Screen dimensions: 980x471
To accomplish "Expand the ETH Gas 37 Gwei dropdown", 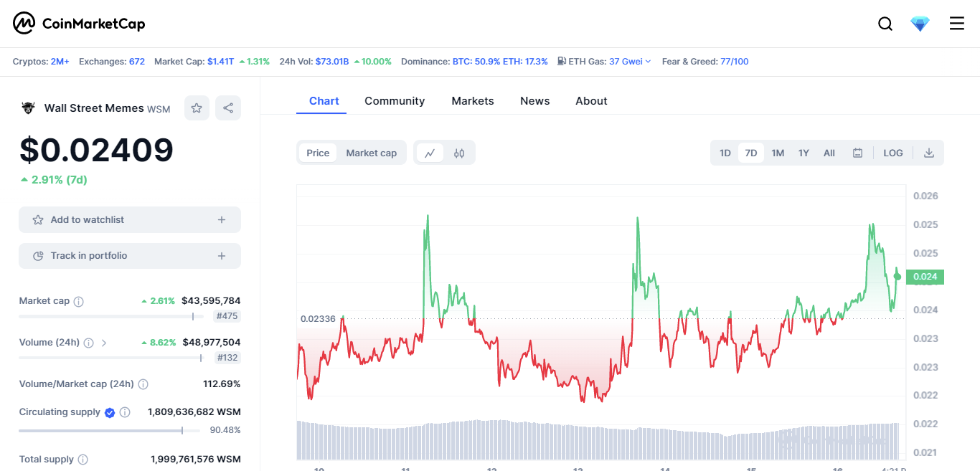I will [630, 62].
